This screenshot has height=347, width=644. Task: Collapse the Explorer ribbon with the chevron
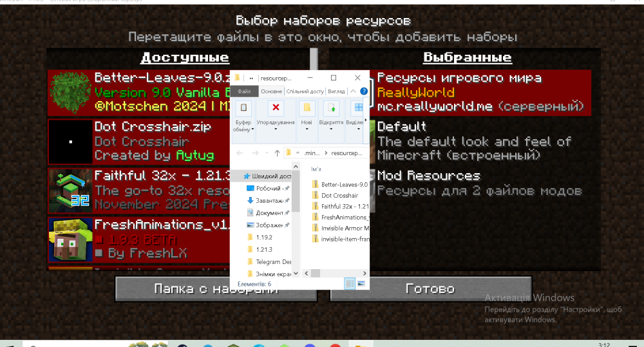353,91
